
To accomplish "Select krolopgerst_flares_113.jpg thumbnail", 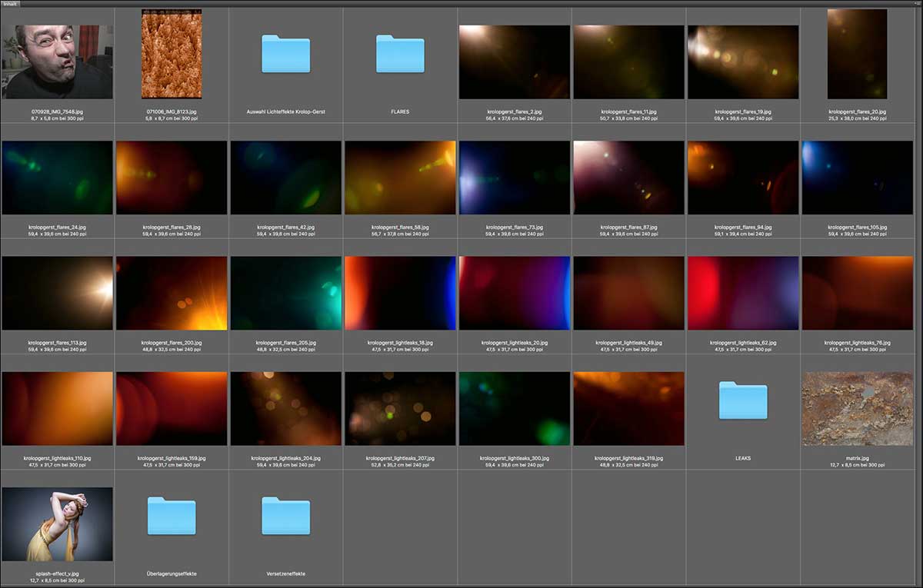I will pos(57,293).
